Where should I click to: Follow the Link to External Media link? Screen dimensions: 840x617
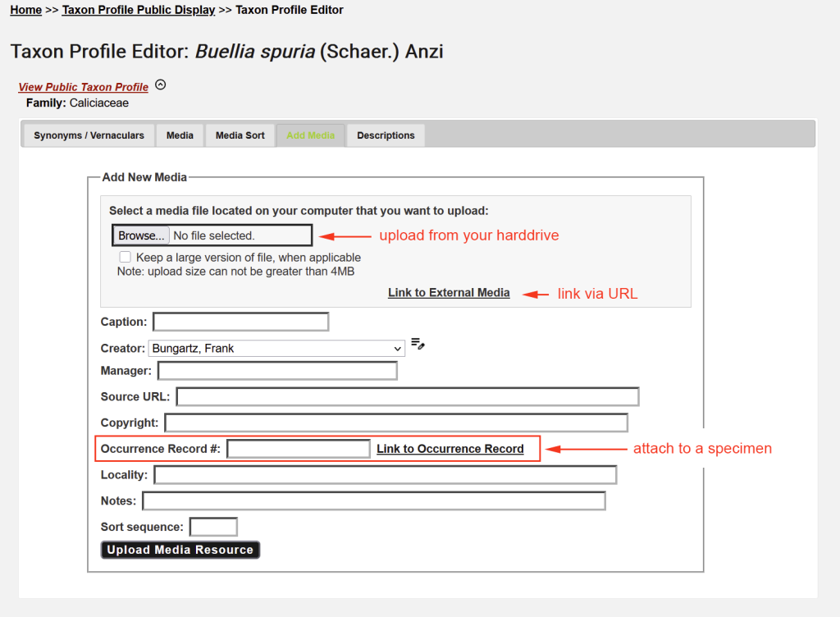[449, 293]
